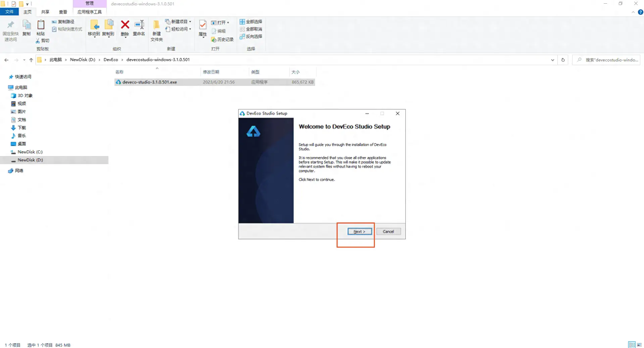This screenshot has height=348, width=644.
Task: Refresh the current folder view
Action: (x=563, y=60)
